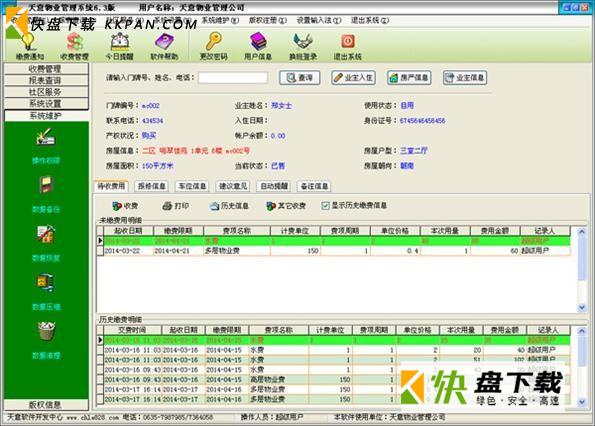
Task: Open the 设置输入法 menu
Action: coord(319,20)
